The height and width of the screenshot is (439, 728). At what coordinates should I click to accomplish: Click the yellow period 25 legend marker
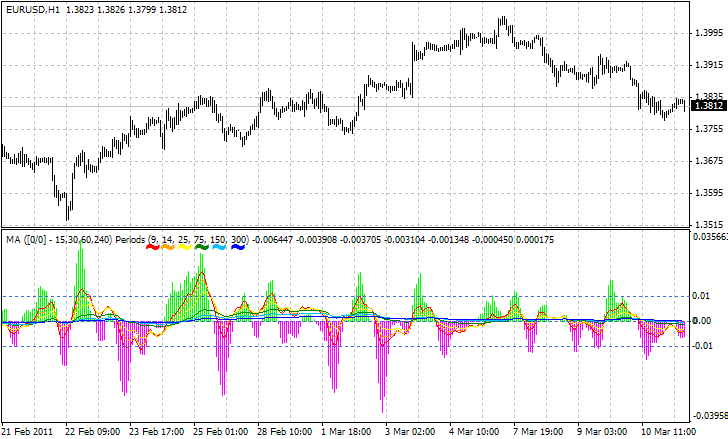[x=186, y=246]
